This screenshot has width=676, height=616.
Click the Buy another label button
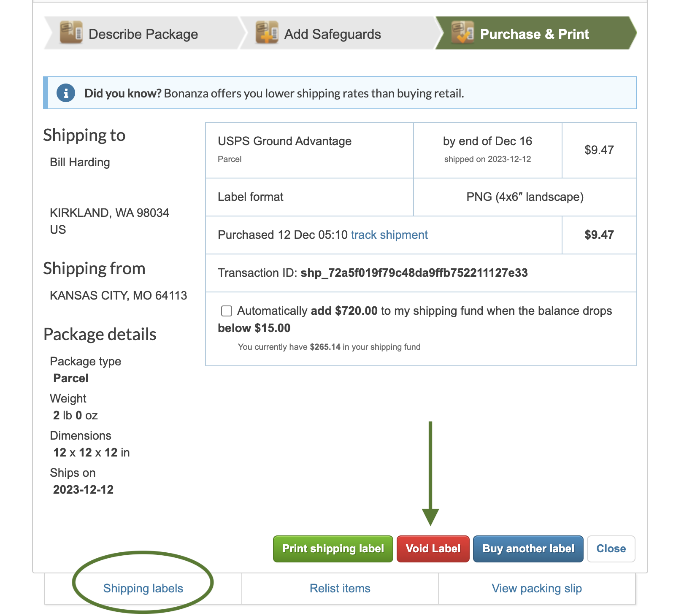[x=528, y=548]
